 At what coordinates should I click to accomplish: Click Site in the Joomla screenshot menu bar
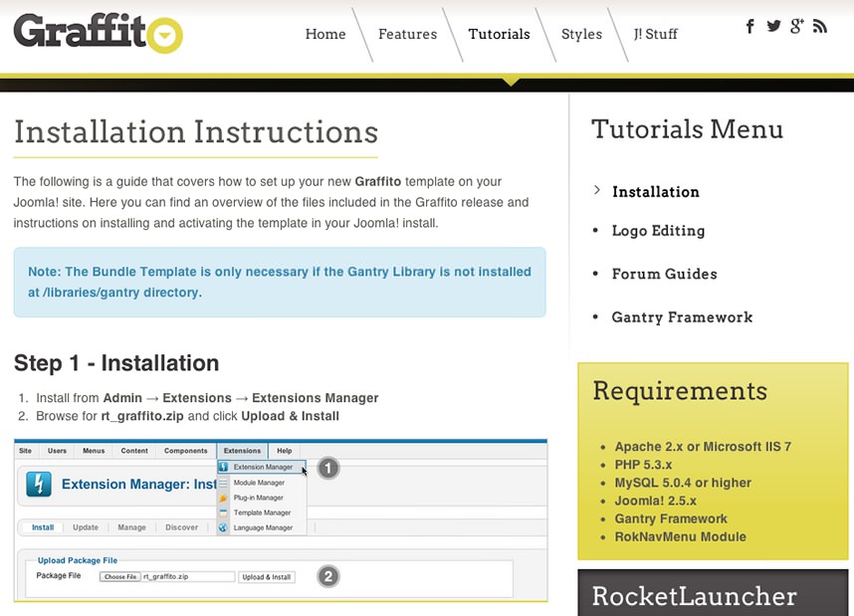pos(25,451)
